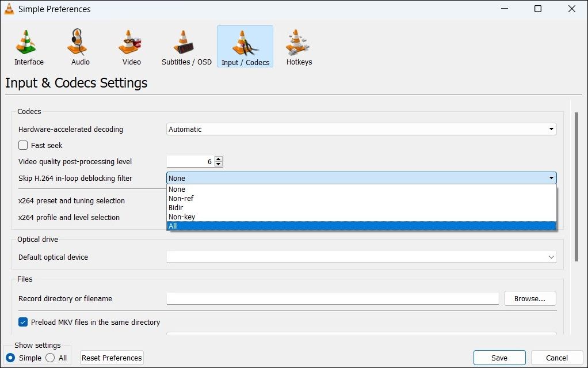Choose None in the deblocking list
The height and width of the screenshot is (368, 588).
361,189
